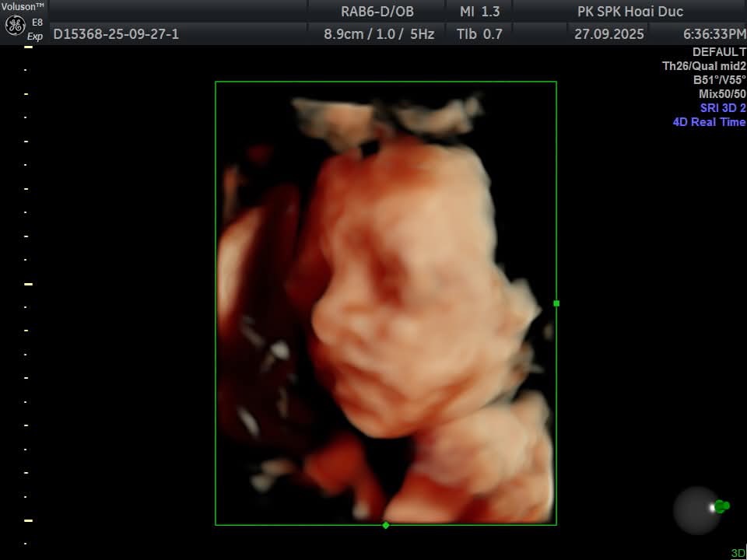Click the green 3D mode indicator
The image size is (747, 560).
tap(738, 553)
